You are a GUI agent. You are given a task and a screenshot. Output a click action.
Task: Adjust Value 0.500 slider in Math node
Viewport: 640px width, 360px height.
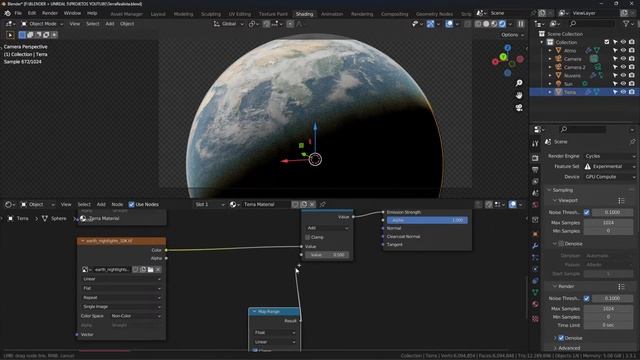click(x=327, y=255)
